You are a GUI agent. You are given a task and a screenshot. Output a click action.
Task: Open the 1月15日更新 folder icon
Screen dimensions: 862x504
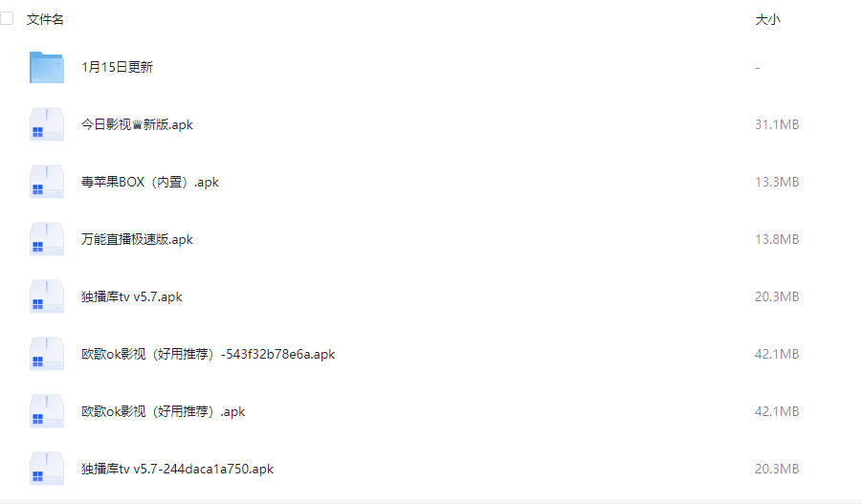click(x=47, y=67)
